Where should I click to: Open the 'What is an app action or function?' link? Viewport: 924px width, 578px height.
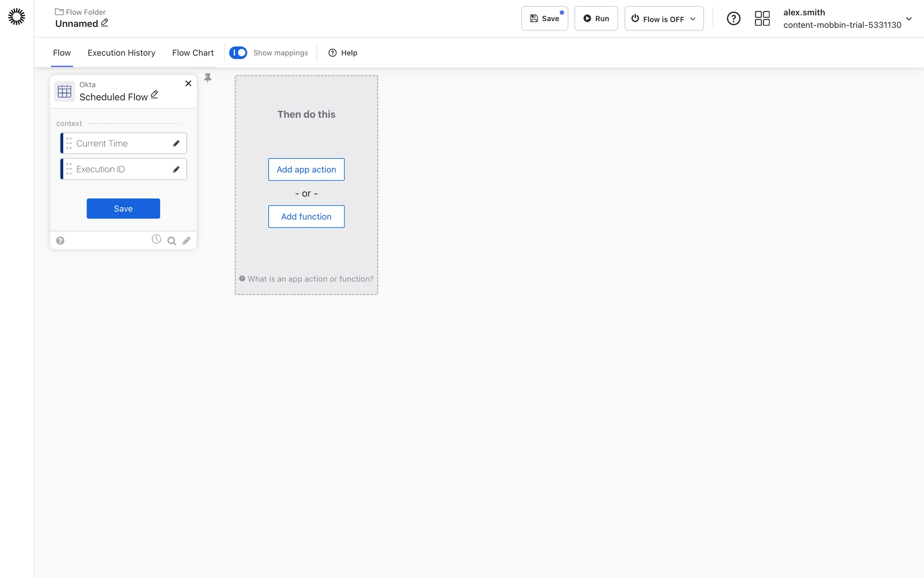310,279
